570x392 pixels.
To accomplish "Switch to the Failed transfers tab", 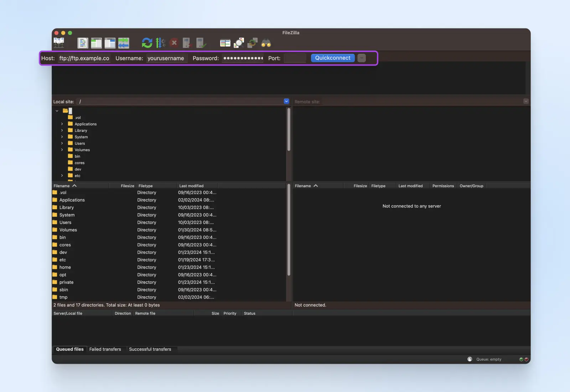I will pyautogui.click(x=105, y=349).
